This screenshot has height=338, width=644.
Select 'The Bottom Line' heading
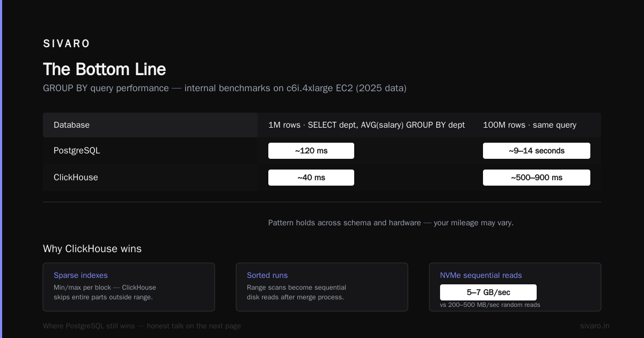pos(105,69)
